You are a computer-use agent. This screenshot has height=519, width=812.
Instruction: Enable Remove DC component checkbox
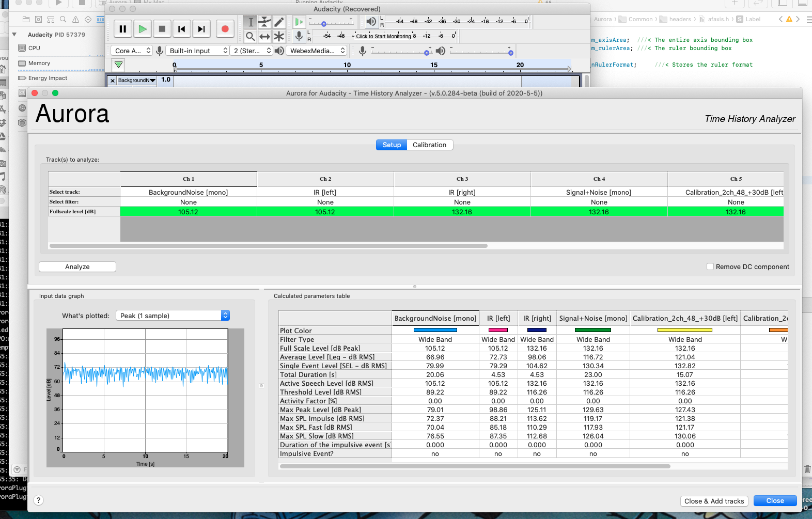[710, 267]
